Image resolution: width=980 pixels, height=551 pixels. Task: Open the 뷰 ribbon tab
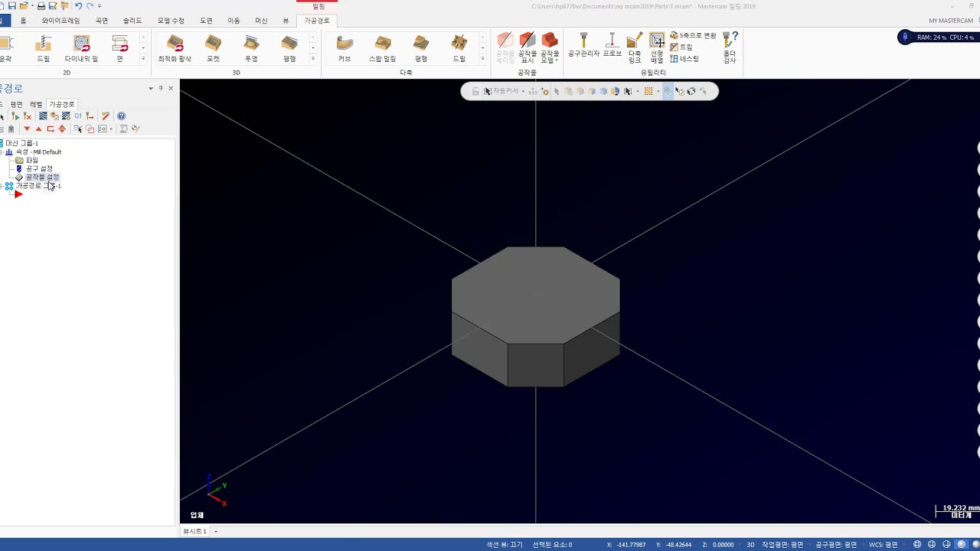pos(286,21)
